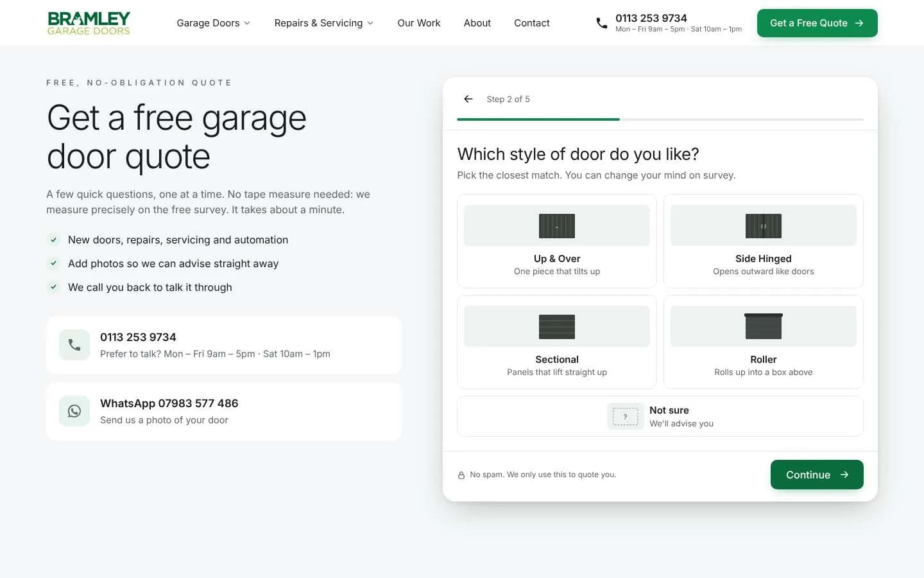Screen dimensions: 924x578
Task: Click the checkmark beside Add photos
Action: [x=54, y=263]
